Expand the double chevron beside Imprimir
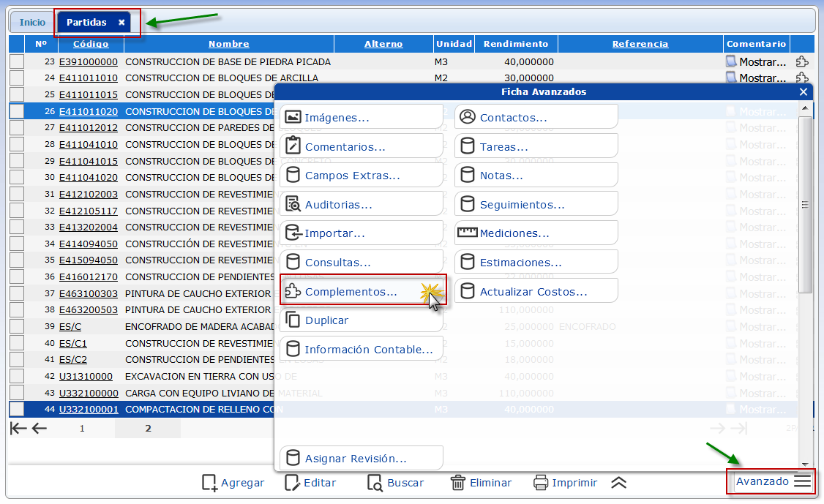Image resolution: width=824 pixels, height=504 pixels. click(618, 483)
